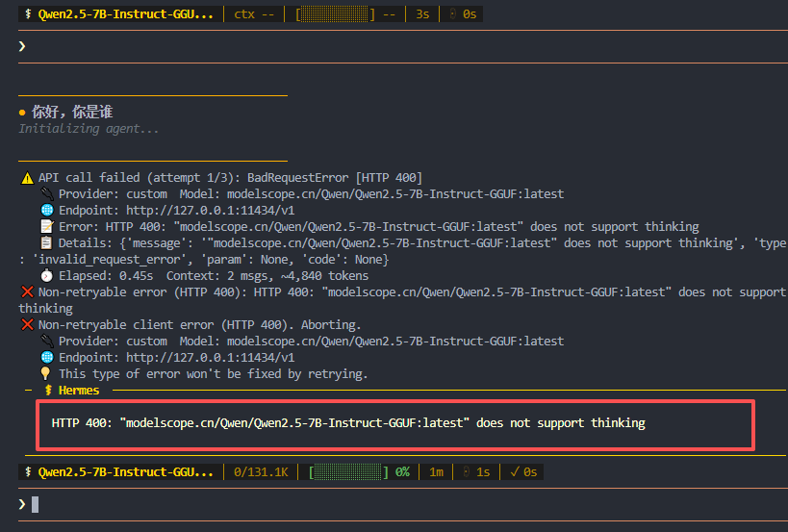Image resolution: width=788 pixels, height=532 pixels.
Task: Click the user message 你好，你是谁
Action: coord(72,112)
